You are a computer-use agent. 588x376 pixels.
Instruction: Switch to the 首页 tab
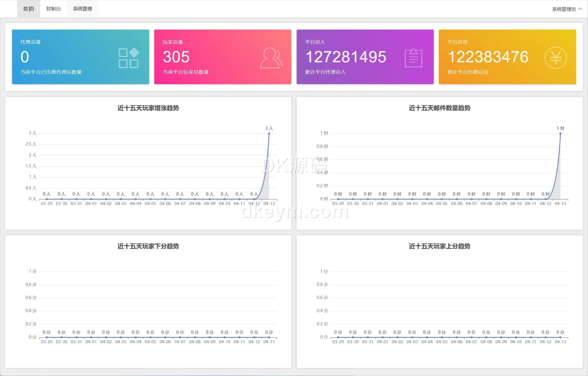point(28,9)
